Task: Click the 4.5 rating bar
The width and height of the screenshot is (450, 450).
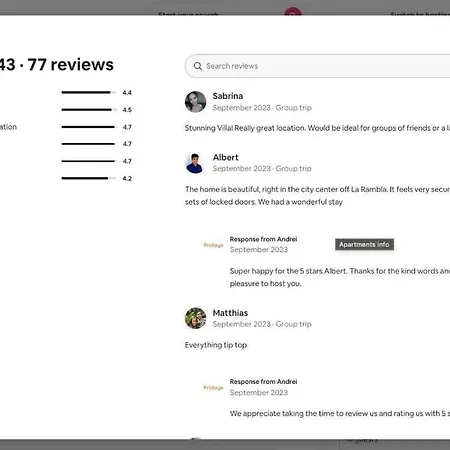Action: pyautogui.click(x=89, y=110)
